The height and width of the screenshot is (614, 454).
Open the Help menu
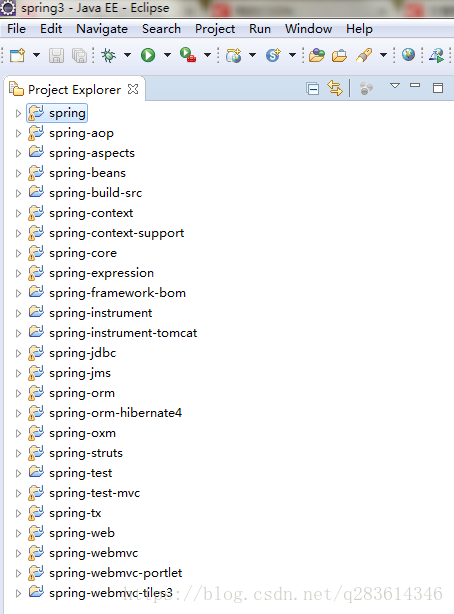[x=359, y=29]
